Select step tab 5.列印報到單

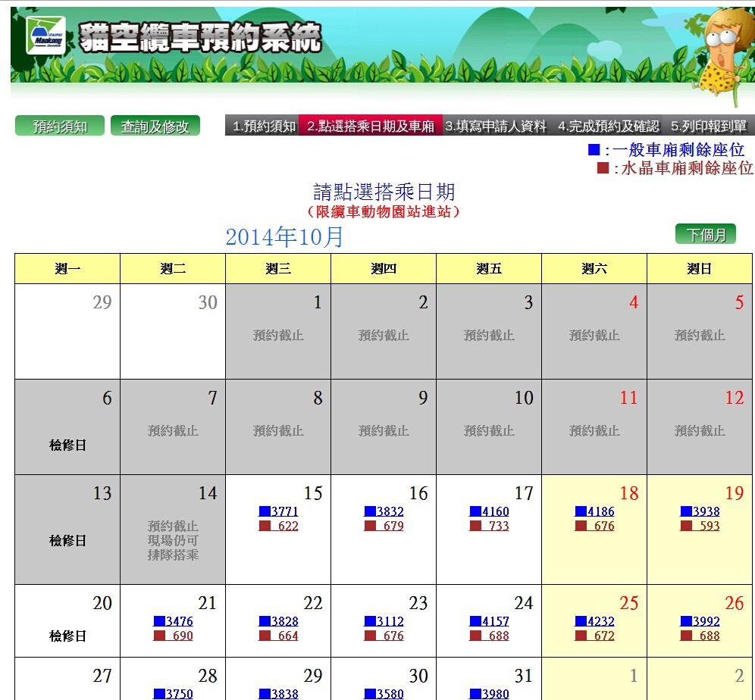point(708,126)
